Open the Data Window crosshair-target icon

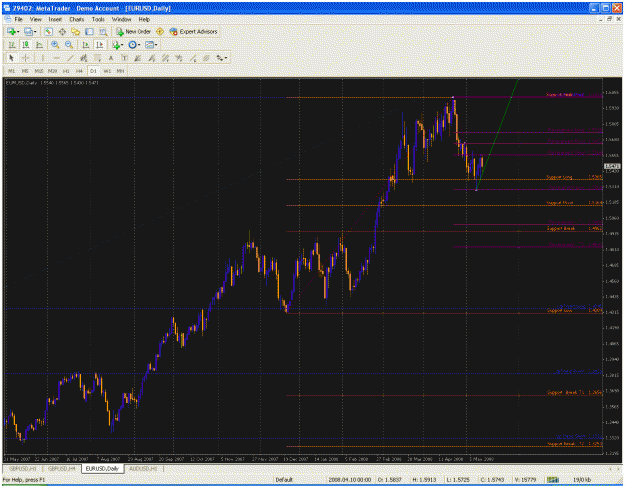pyautogui.click(x=62, y=31)
